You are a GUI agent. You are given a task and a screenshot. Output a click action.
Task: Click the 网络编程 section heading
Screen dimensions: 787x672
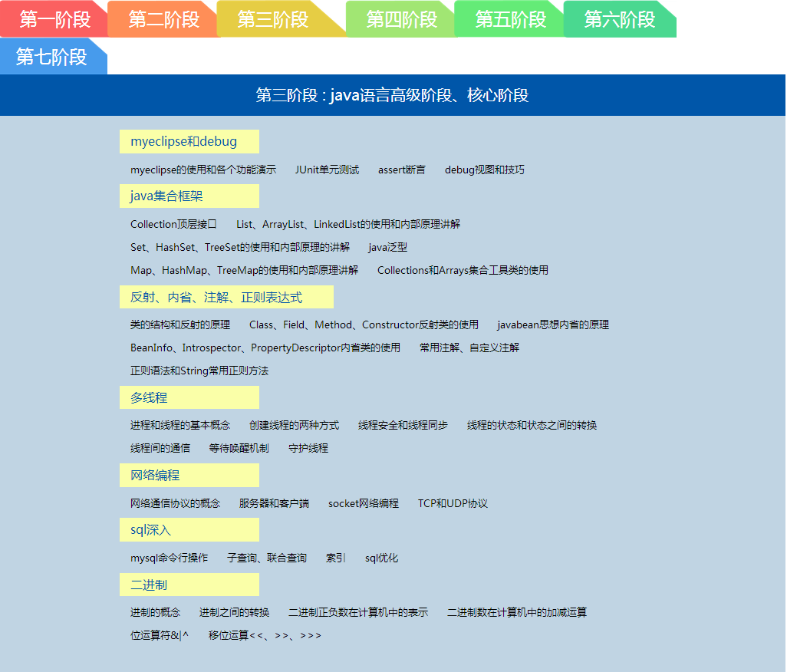(x=189, y=476)
